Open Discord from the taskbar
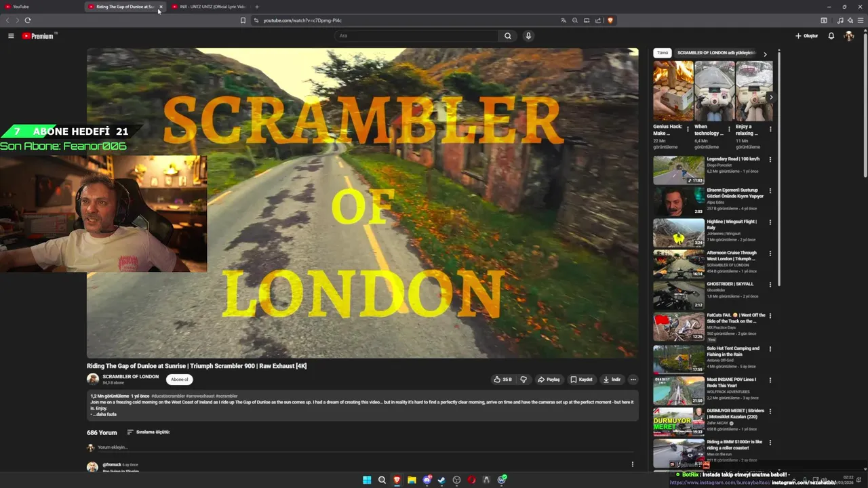Screen dimensions: 868x488 427,480
